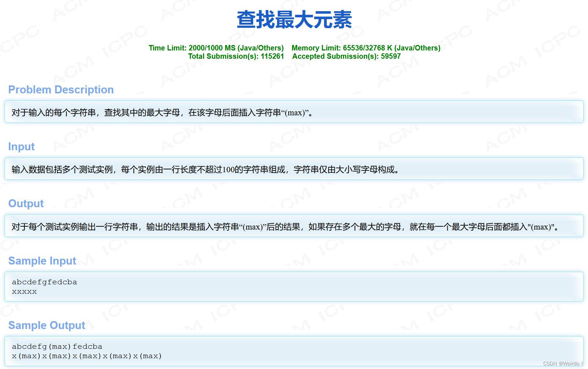
Task: Click the Sample Input code block area
Action: (x=294, y=286)
